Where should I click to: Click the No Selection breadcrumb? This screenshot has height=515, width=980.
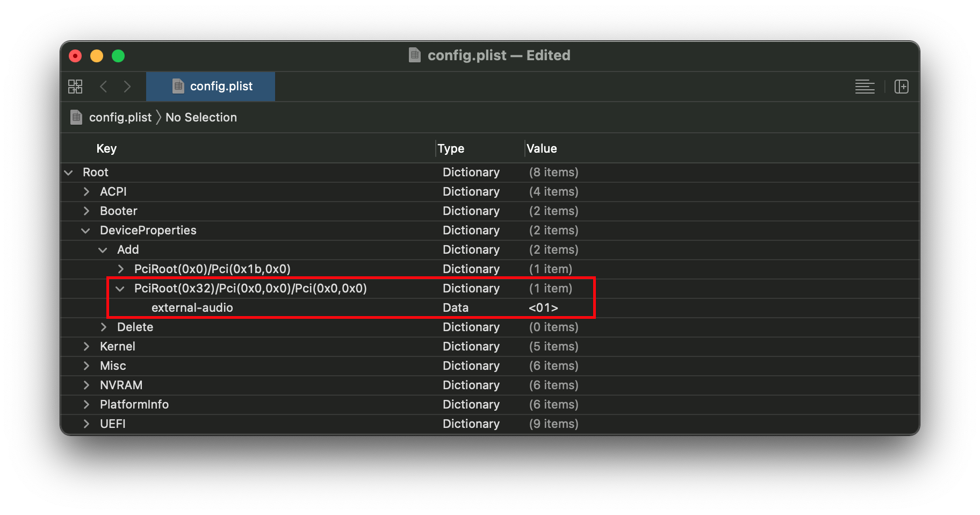pos(201,117)
